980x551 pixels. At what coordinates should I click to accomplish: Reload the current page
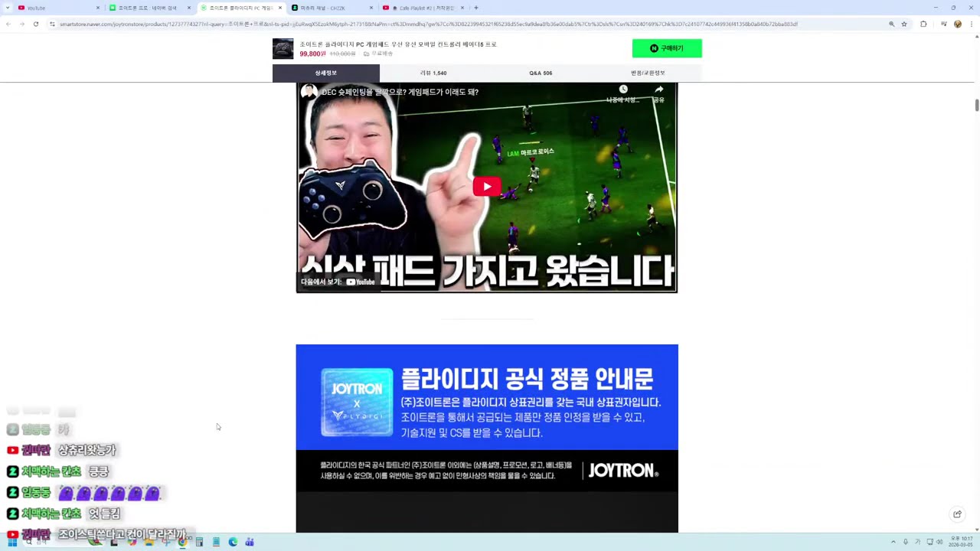click(35, 24)
